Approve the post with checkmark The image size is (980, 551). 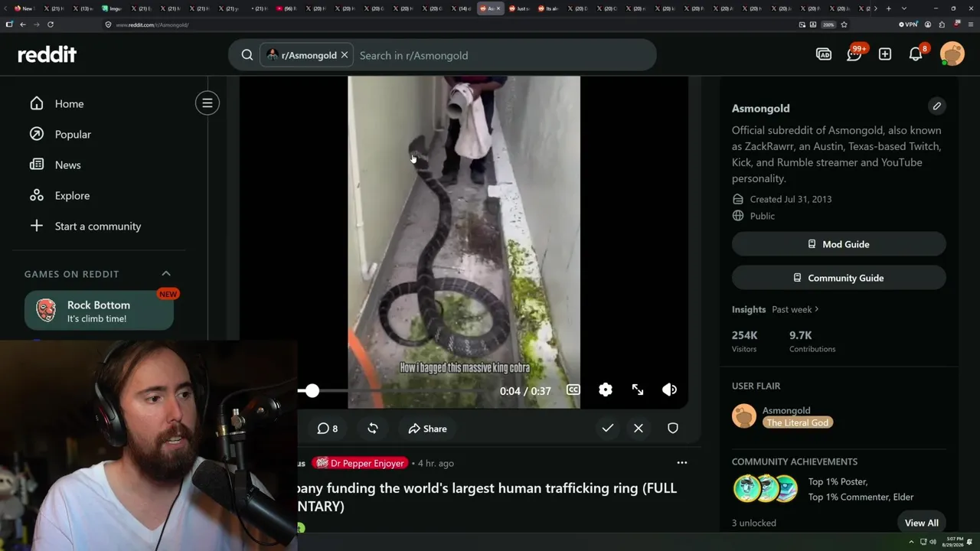pos(608,429)
